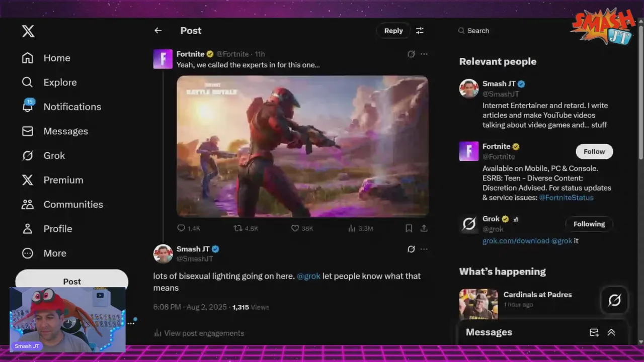The image size is (644, 362).
Task: Click the Fortnite avatar in post
Action: coord(163,59)
